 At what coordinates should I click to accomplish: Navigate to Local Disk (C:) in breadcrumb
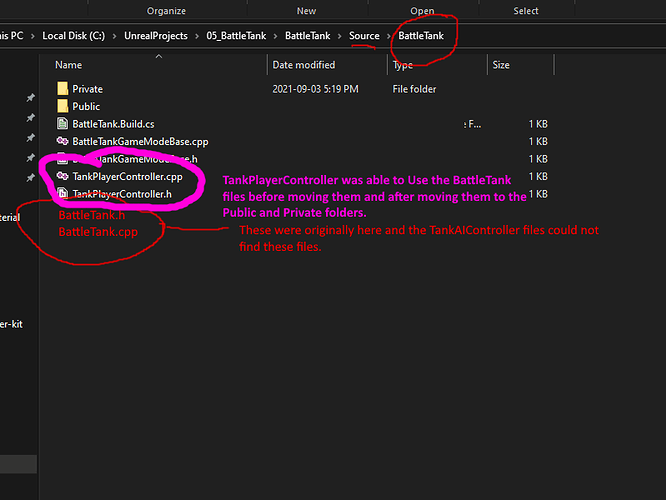point(73,36)
